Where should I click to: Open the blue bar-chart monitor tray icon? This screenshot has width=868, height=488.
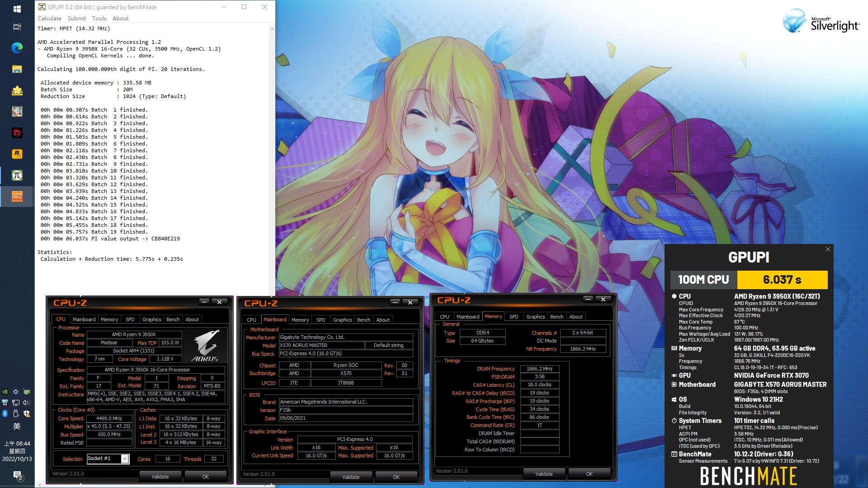pyautogui.click(x=5, y=402)
